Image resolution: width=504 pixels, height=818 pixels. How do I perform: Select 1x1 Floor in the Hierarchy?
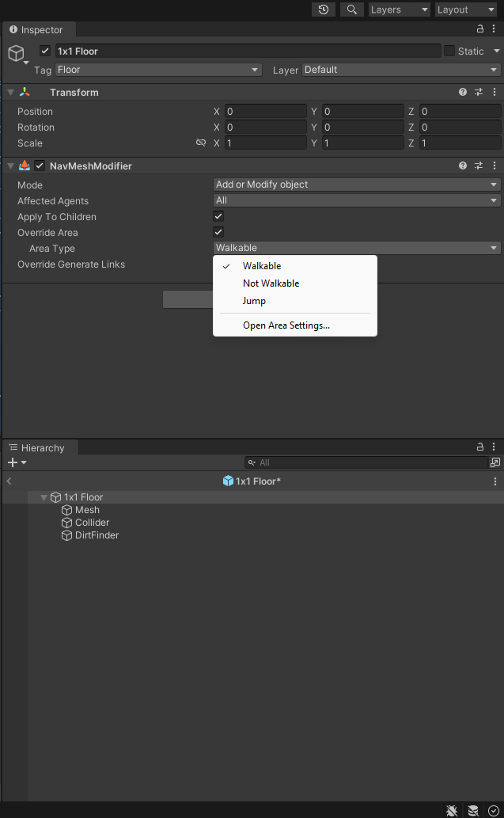[83, 497]
